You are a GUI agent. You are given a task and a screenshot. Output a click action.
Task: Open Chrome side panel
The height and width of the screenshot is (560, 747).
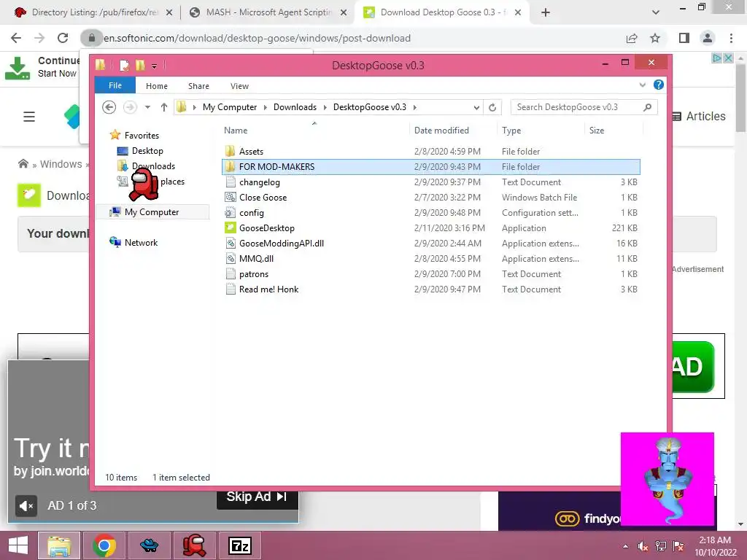[x=684, y=38]
